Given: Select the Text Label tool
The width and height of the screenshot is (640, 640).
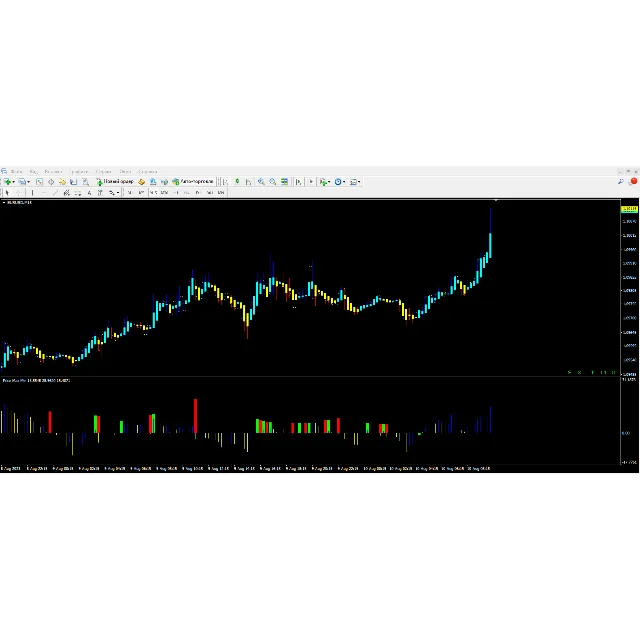Looking at the screenshot, I should click(100, 193).
